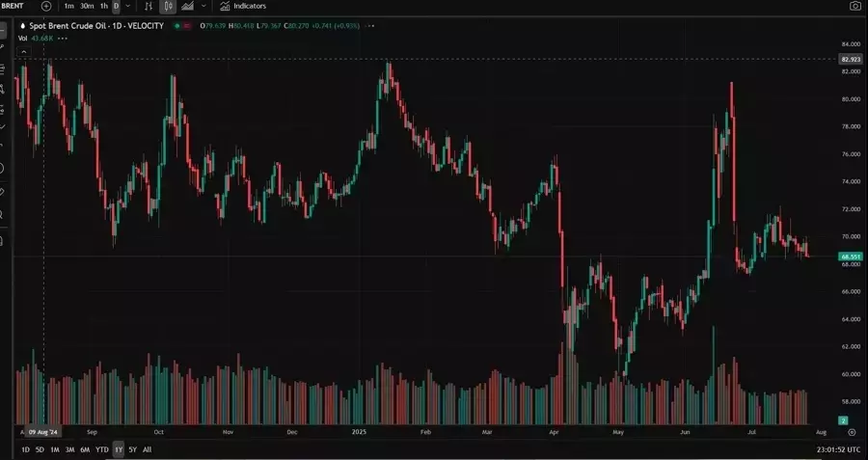Click the add symbol plus icon
868x460 pixels.
(x=46, y=6)
